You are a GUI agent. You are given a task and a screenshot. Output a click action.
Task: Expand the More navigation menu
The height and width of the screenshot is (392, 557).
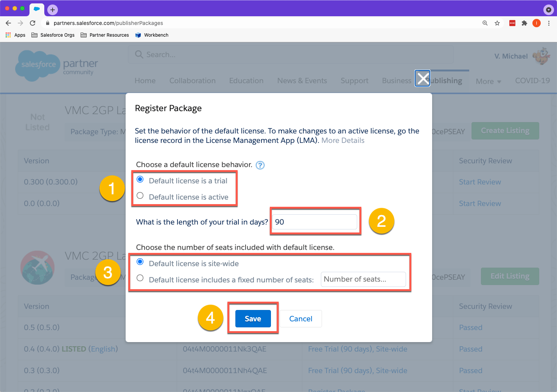coord(488,81)
